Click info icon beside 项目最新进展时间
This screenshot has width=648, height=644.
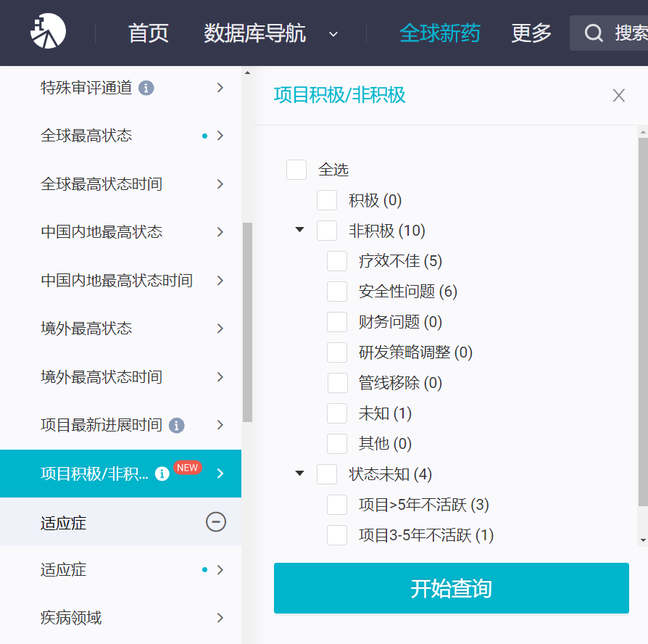pyautogui.click(x=176, y=425)
